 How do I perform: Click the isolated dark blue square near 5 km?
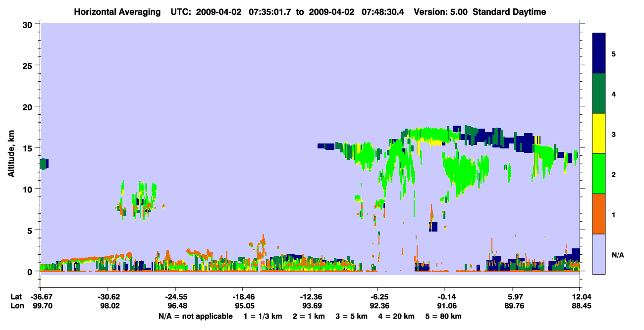(x=433, y=227)
